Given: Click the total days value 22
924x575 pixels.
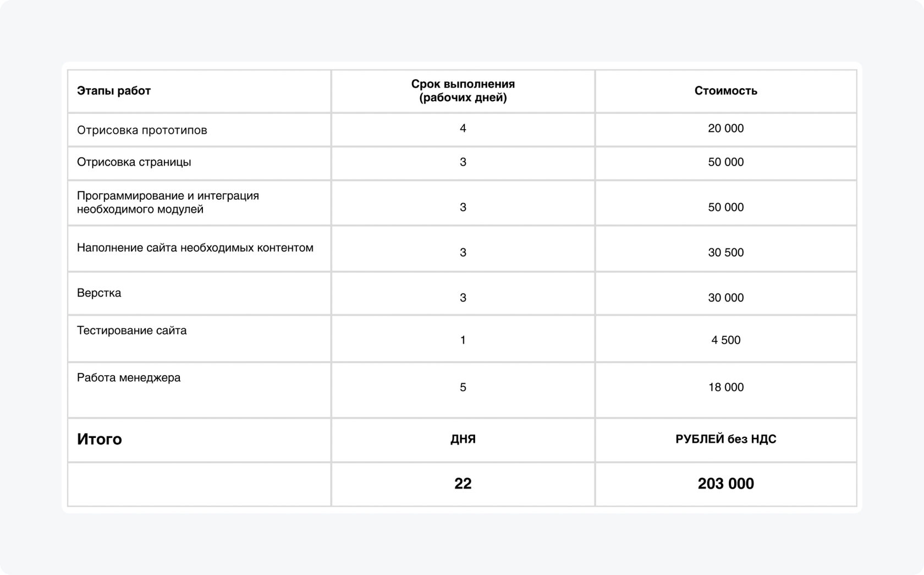Looking at the screenshot, I should pos(463,484).
